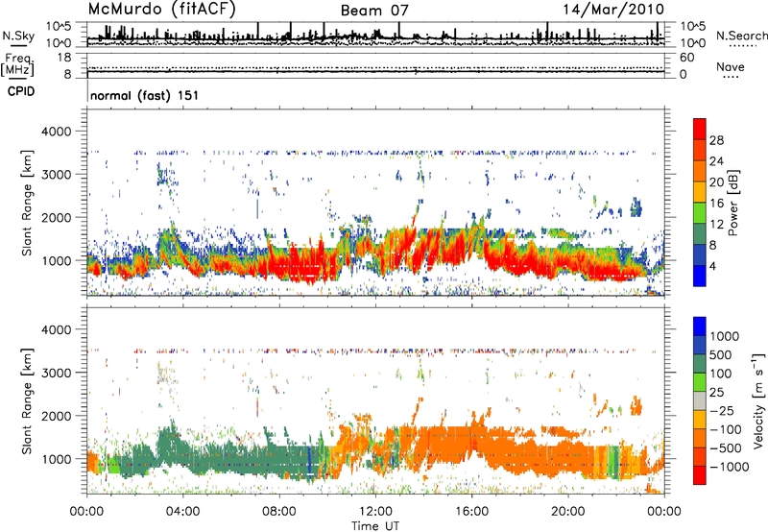Select the 'Beam 07' header label
This screenshot has width=768, height=532.
[374, 11]
